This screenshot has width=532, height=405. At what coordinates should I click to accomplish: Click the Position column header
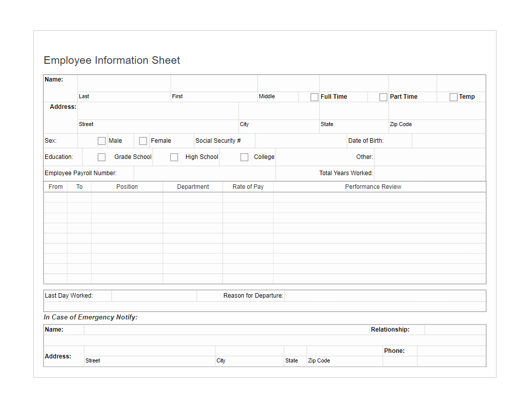(x=127, y=187)
